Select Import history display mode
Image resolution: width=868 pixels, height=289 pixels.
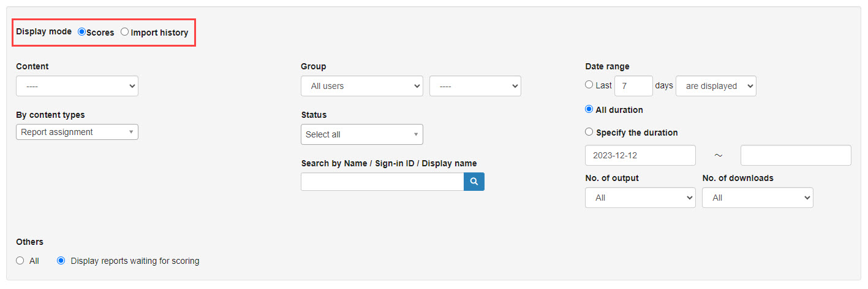tap(125, 32)
